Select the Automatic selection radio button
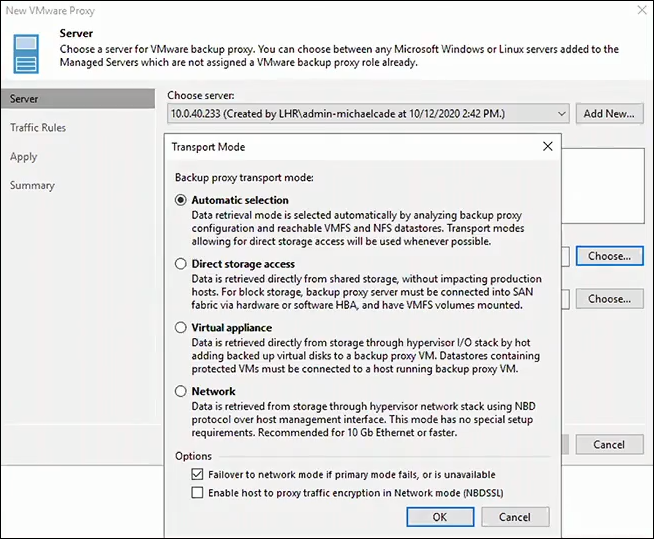 click(x=181, y=200)
